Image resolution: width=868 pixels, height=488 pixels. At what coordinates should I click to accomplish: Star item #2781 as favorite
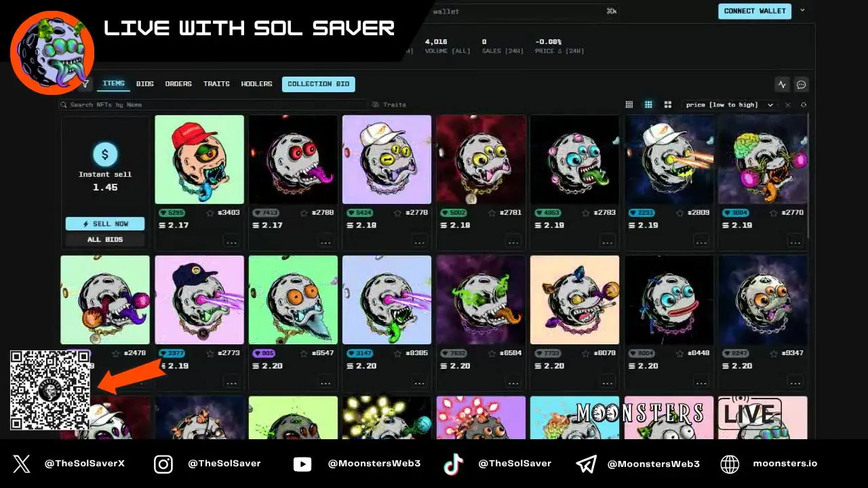tap(491, 213)
